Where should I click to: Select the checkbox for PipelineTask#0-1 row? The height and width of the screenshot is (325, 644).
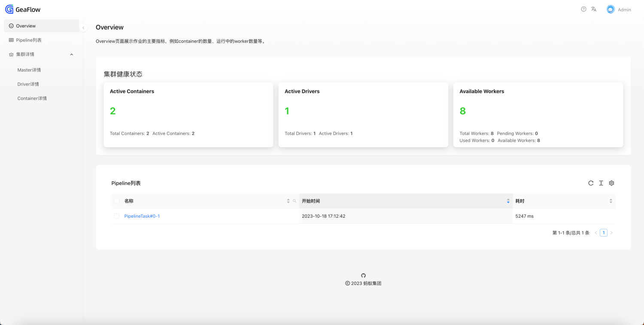coord(117,216)
